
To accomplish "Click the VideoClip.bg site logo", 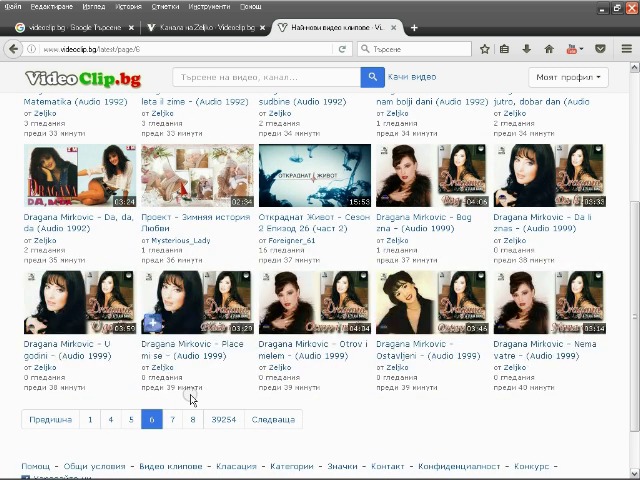I will tap(83, 78).
